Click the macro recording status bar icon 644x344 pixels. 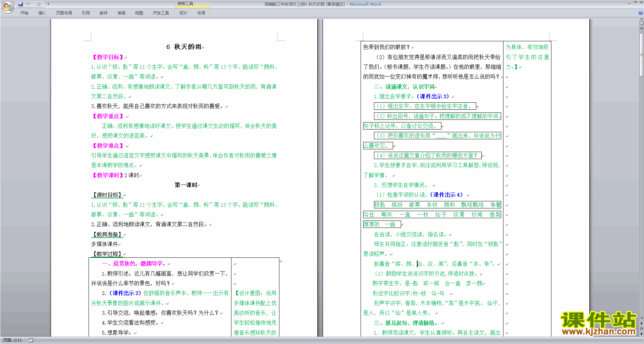[x=31, y=340]
